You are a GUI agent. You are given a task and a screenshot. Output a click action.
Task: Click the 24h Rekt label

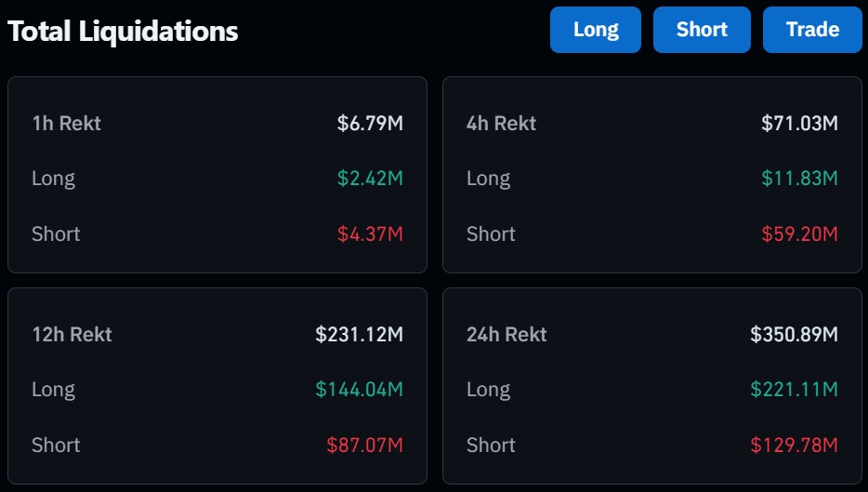[x=506, y=334]
